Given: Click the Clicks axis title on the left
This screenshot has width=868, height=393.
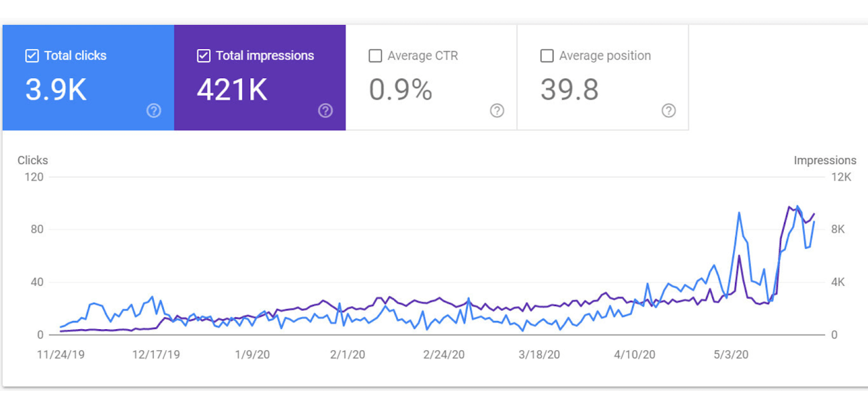Looking at the screenshot, I should 33,160.
